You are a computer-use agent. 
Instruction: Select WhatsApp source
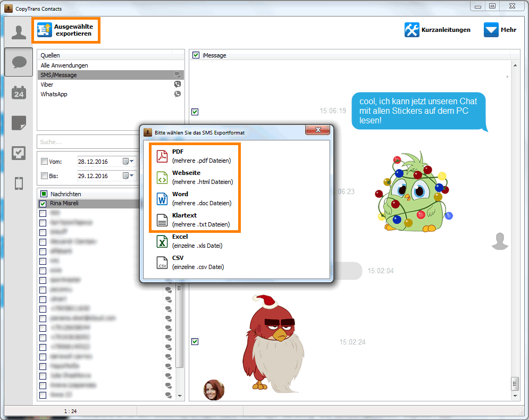(111, 94)
